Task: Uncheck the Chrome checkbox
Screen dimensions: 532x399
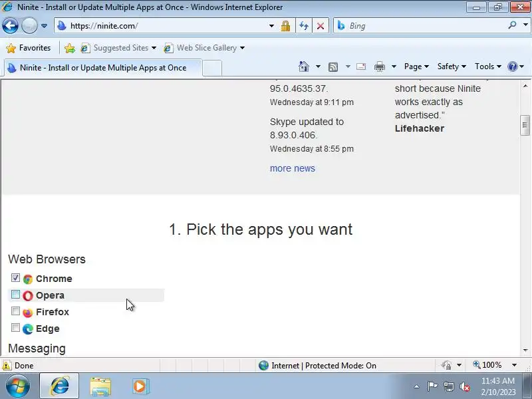Action: point(15,277)
